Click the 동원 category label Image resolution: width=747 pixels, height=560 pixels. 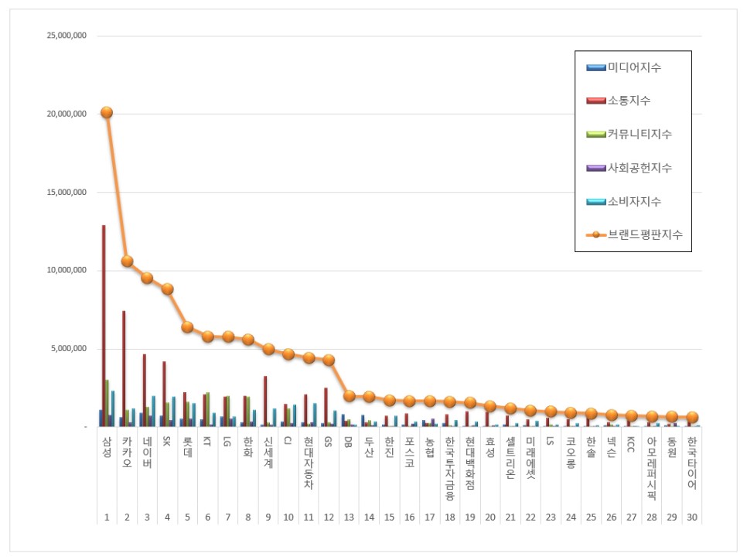[x=672, y=447]
